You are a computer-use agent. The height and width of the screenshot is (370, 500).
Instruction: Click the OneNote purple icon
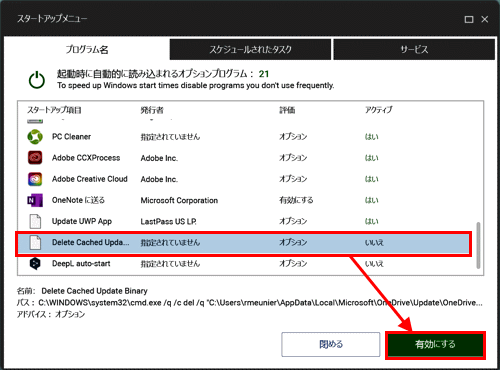coord(35,200)
